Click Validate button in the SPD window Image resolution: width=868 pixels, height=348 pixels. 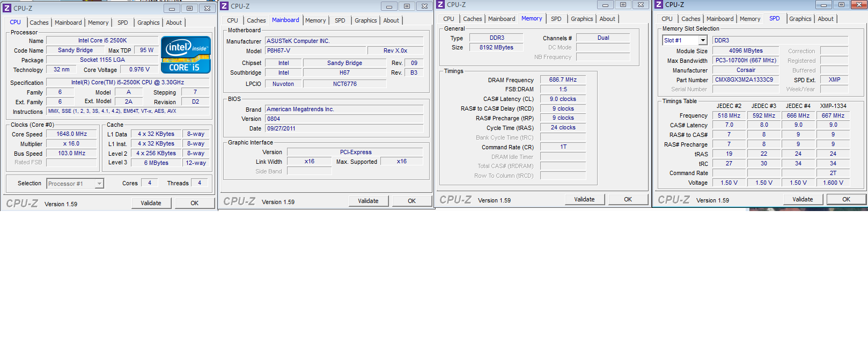(803, 199)
